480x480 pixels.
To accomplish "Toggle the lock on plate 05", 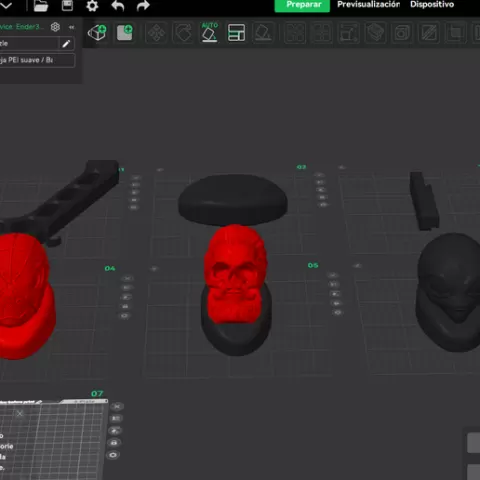I will (336, 303).
